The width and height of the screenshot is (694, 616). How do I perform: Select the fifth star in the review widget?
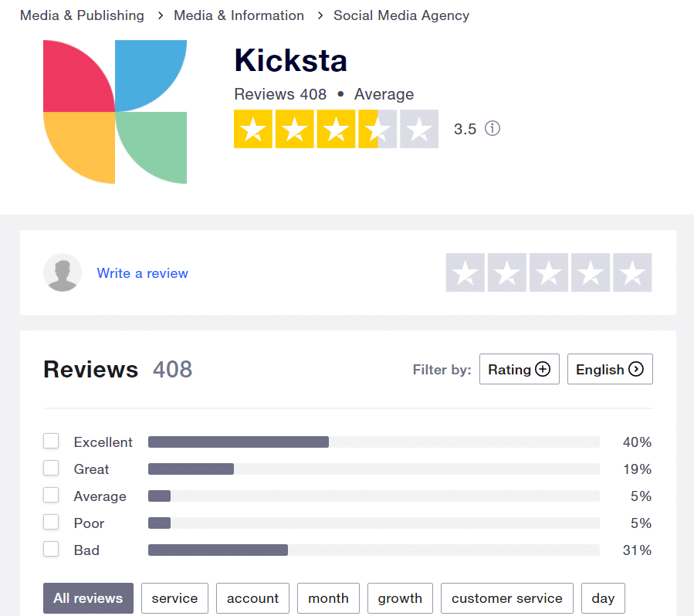click(x=631, y=272)
